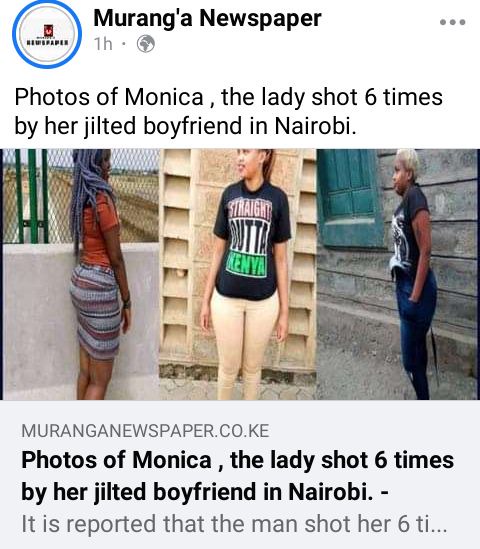This screenshot has width=480, height=549.
Task: Click the "1h" post timestamp
Action: [x=103, y=44]
